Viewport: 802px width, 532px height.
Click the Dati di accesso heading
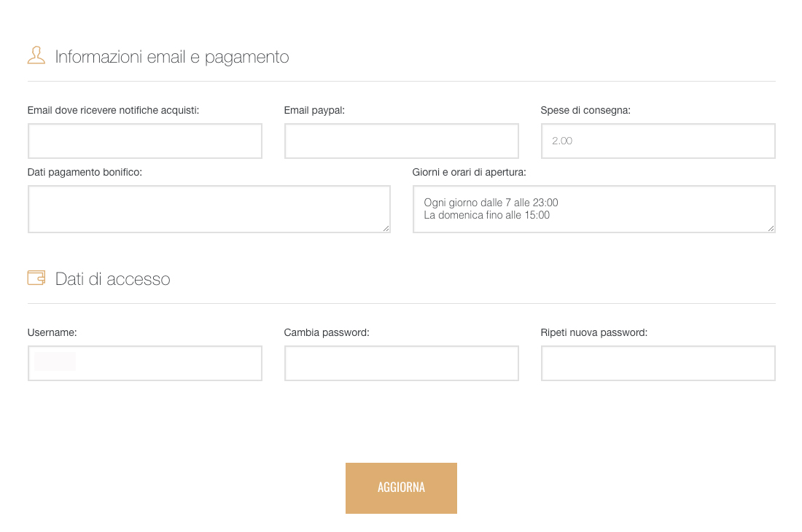click(x=112, y=279)
